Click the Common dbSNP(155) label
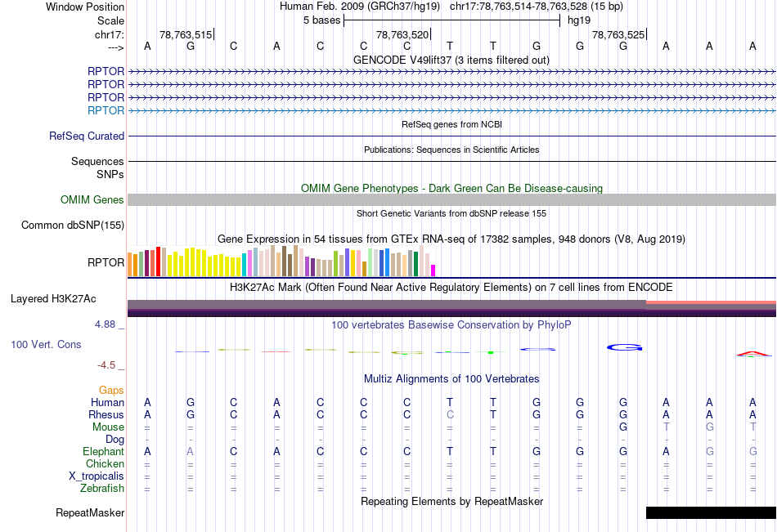Image resolution: width=777 pixels, height=532 pixels. 73,226
